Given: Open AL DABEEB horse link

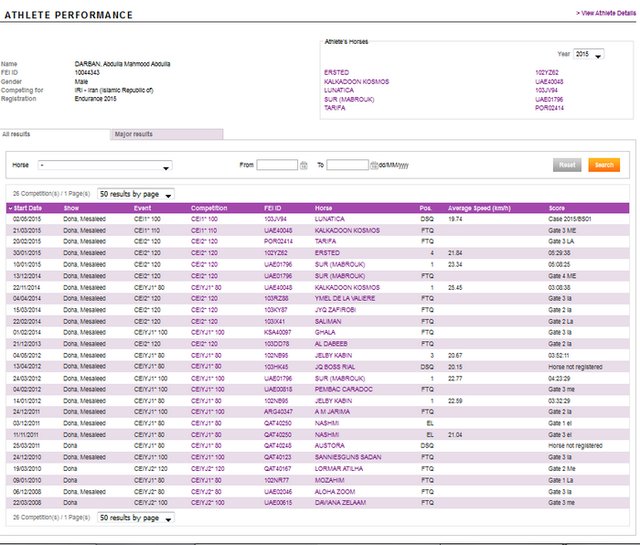Looking at the screenshot, I should pos(331,344).
